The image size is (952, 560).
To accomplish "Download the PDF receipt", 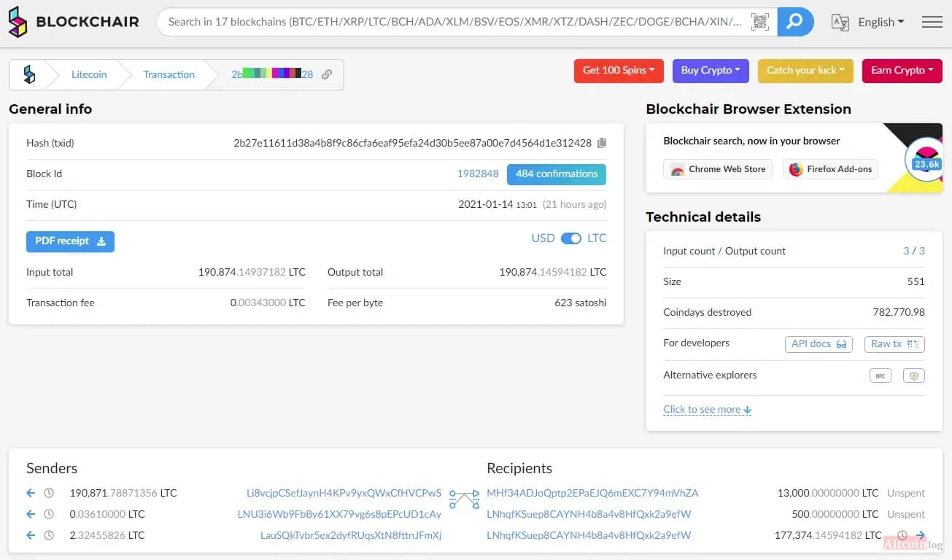I will [70, 241].
